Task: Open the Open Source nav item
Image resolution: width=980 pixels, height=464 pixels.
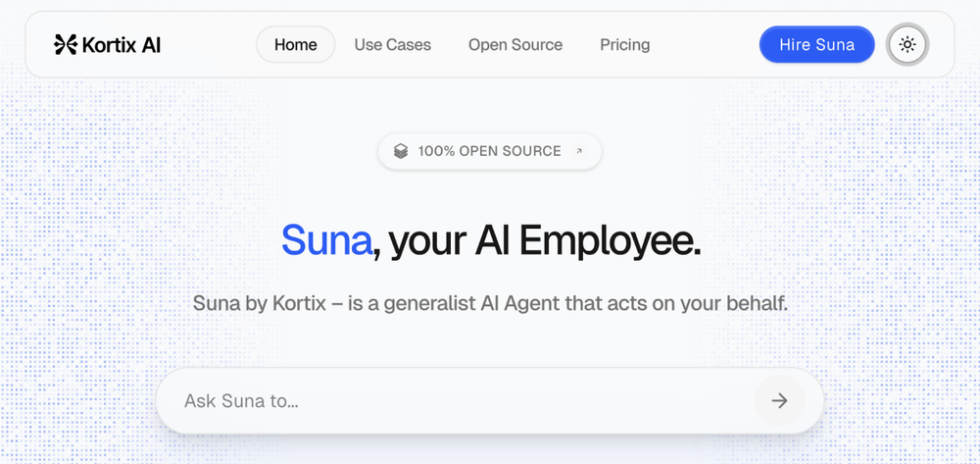Action: (515, 45)
